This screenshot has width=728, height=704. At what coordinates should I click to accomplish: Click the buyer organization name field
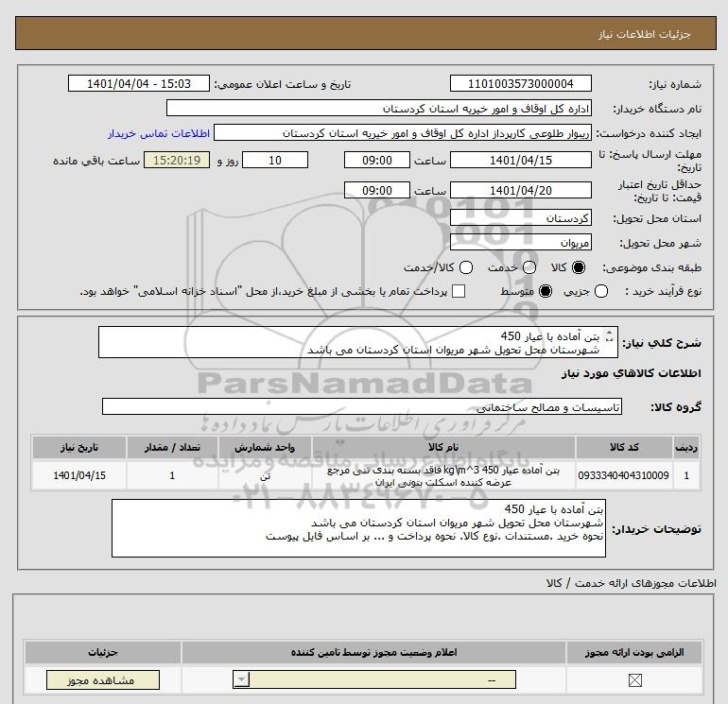click(x=379, y=108)
